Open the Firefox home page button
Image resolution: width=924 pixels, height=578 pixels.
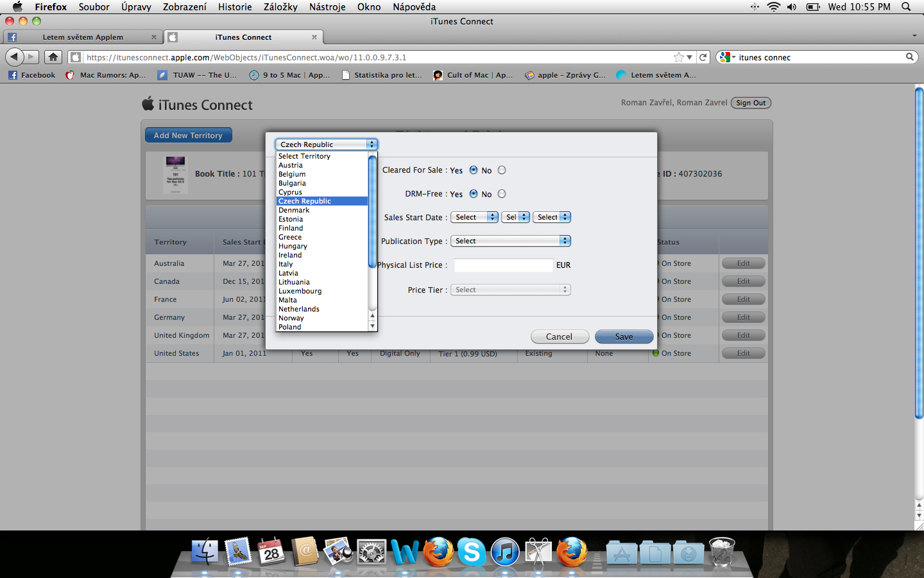53,57
